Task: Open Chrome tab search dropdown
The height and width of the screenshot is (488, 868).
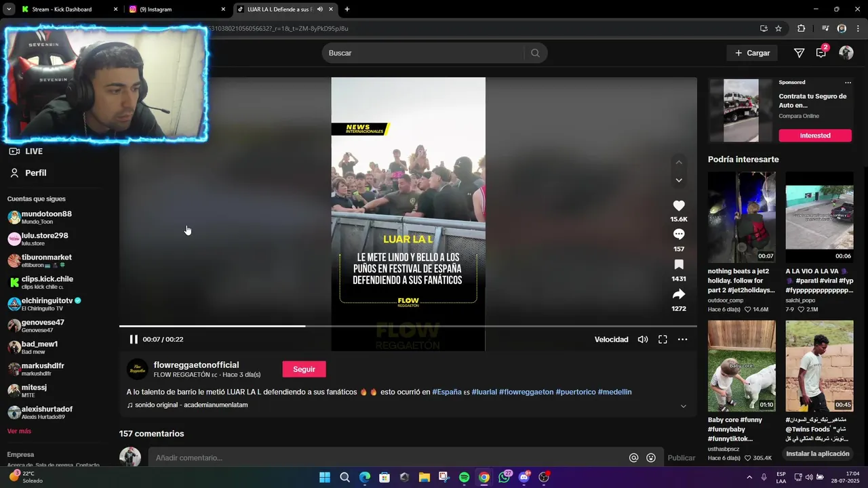Action: click(9, 9)
